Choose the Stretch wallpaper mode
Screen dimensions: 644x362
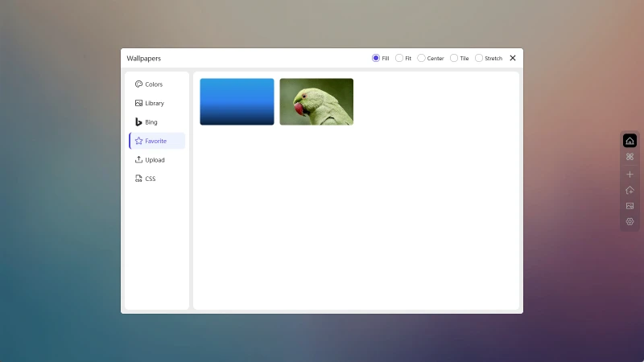coord(479,58)
